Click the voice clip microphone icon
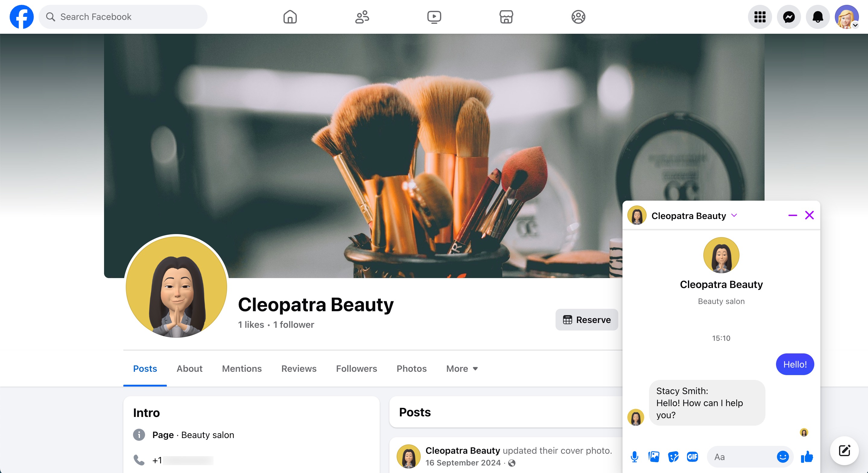The width and height of the screenshot is (868, 473). coord(634,457)
